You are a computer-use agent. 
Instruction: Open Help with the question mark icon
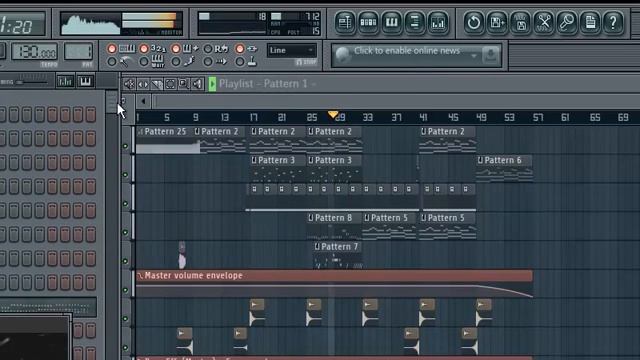point(613,22)
